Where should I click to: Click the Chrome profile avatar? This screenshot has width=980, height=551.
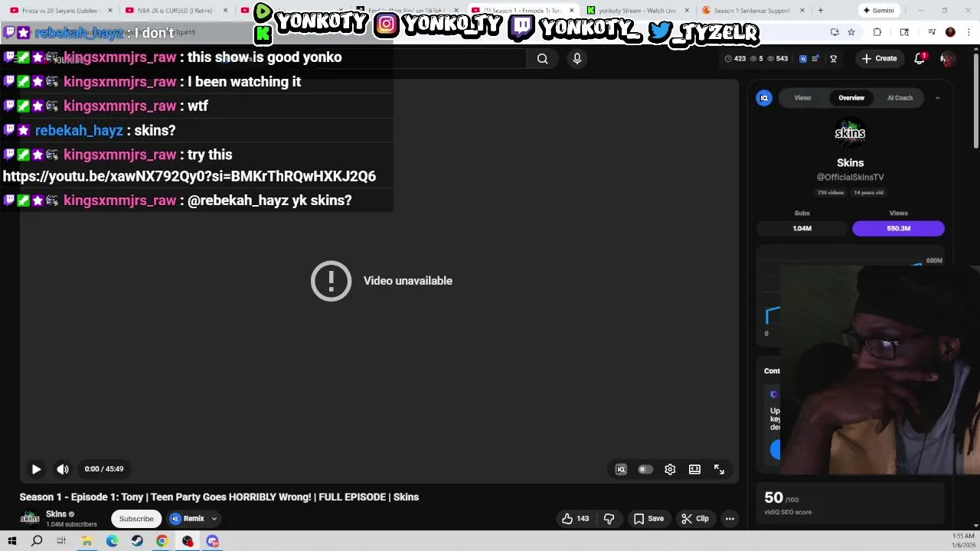click(950, 32)
